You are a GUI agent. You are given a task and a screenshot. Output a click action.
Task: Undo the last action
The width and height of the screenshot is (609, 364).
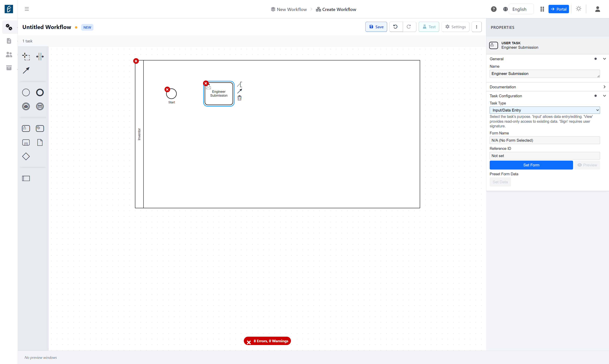pos(395,27)
